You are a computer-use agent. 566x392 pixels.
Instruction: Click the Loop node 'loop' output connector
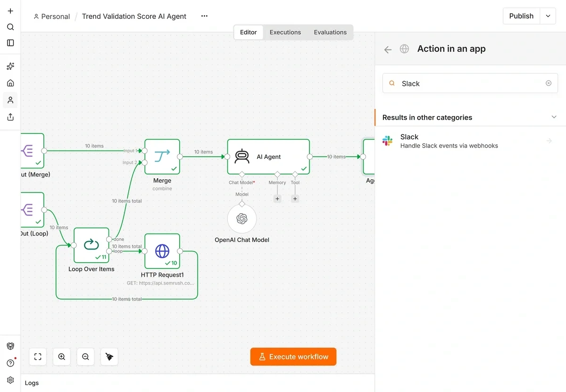click(x=109, y=251)
